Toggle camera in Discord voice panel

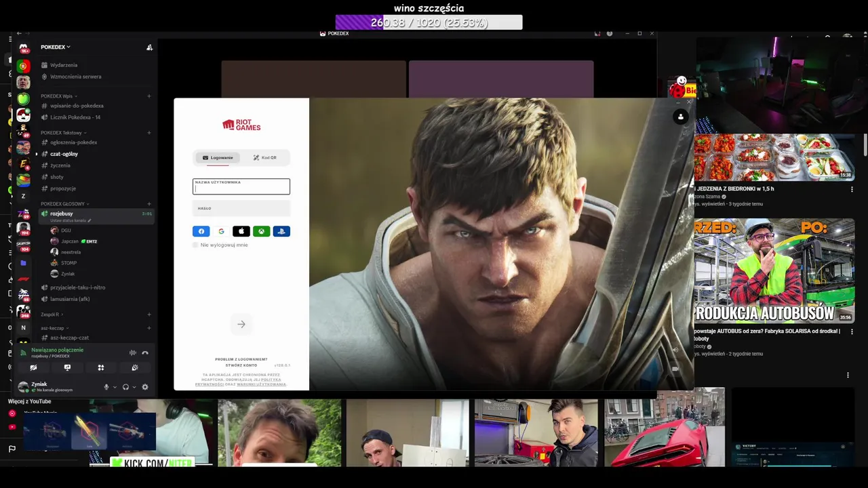[x=33, y=367]
